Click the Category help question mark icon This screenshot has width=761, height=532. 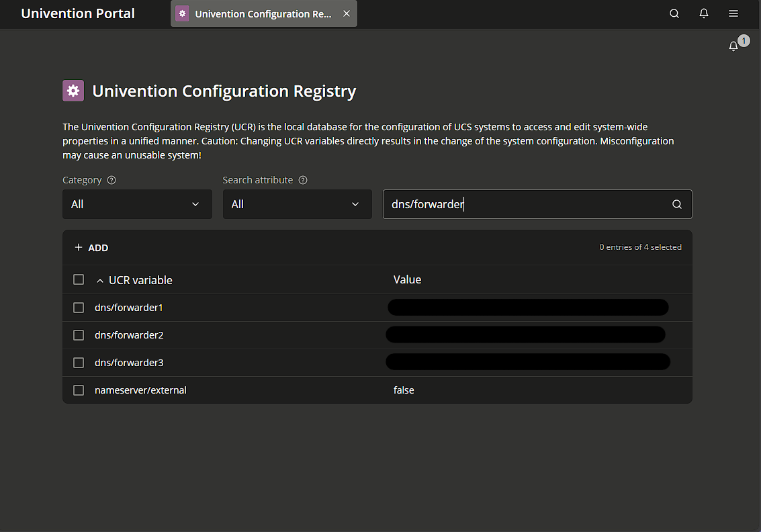[111, 180]
